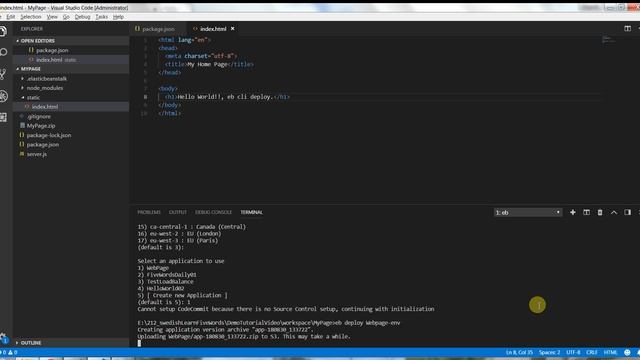Open the Debug Console panel tab
The height and width of the screenshot is (360, 640).
click(x=213, y=212)
